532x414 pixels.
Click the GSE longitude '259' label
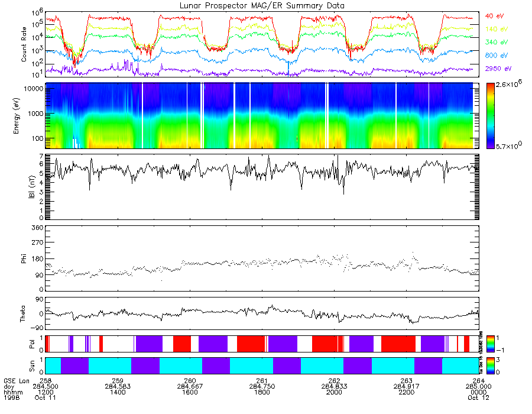(x=118, y=381)
